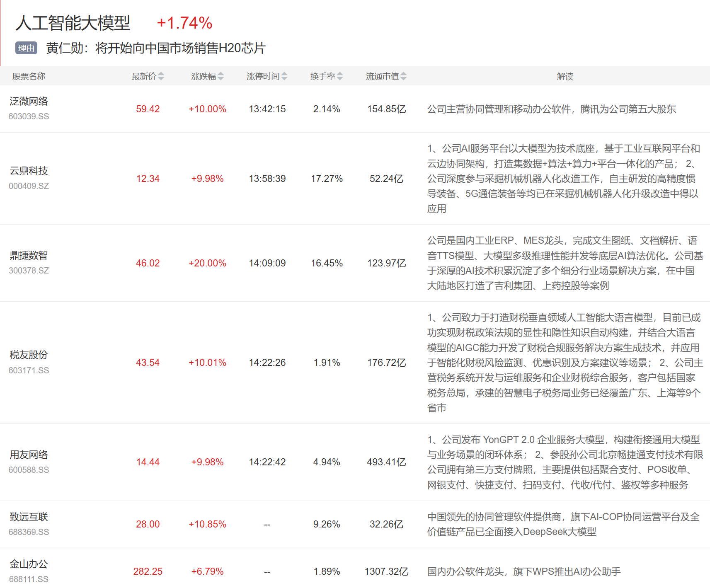Viewport: 710px width, 588px height.
Task: Click limit-up time 13:42:15
Action: point(267,109)
